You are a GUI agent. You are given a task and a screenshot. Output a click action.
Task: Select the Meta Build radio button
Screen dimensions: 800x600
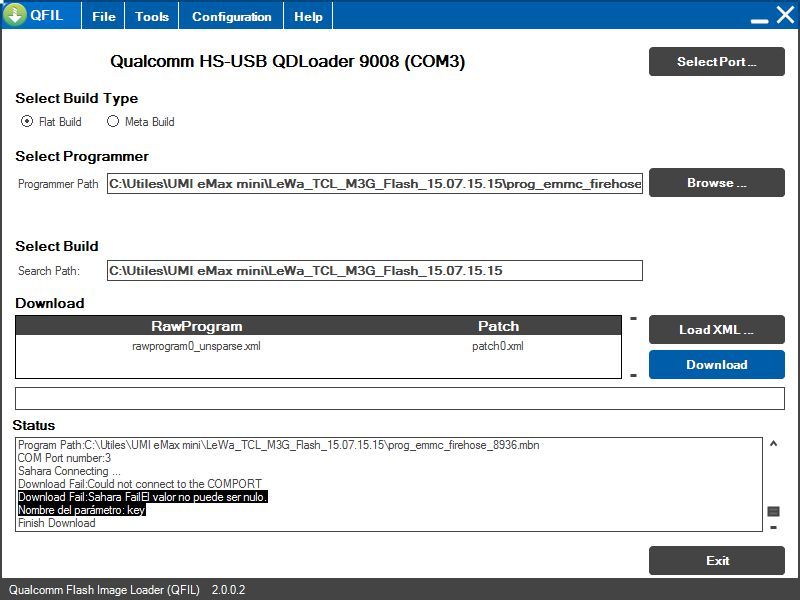tap(113, 121)
